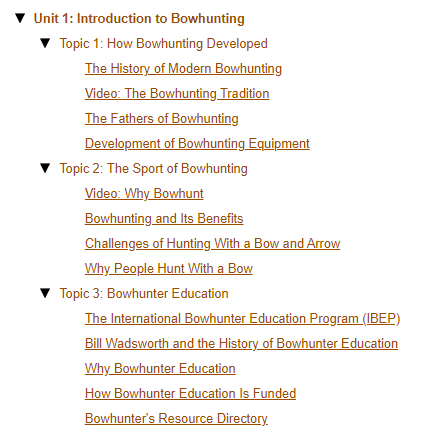Screen dimensions: 447x433
Task: Select Topic 3: Bowhunter Education heading
Action: [144, 293]
